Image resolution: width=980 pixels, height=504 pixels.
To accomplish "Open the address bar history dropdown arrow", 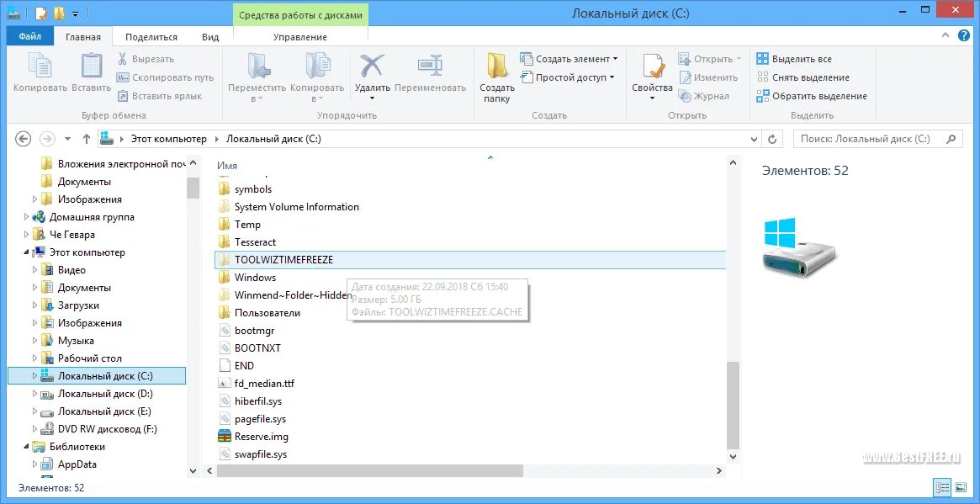I will pyautogui.click(x=755, y=139).
